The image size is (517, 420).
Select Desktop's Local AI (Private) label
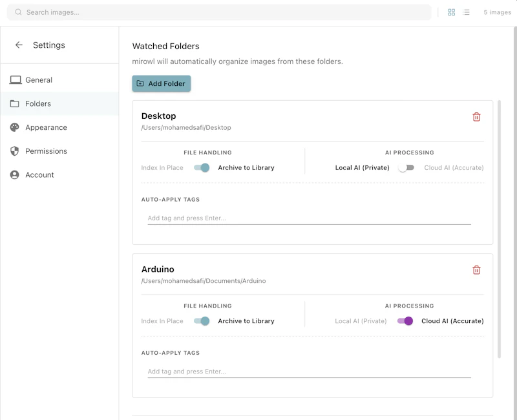click(x=362, y=167)
